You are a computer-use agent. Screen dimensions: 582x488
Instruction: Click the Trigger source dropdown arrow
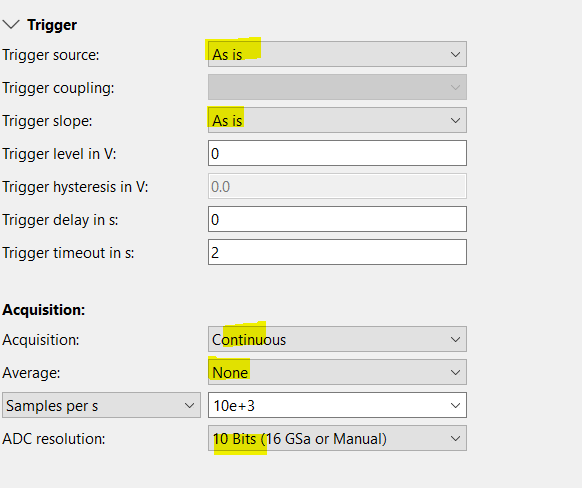455,55
